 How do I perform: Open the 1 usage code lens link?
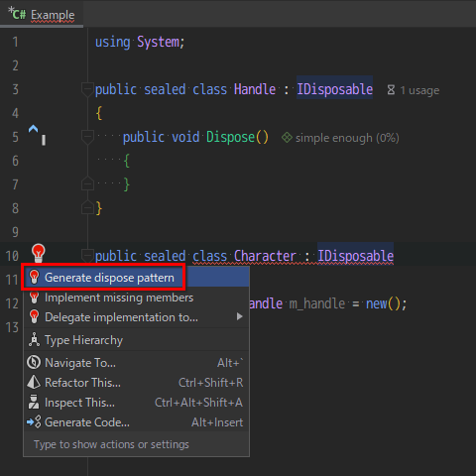coord(419,90)
